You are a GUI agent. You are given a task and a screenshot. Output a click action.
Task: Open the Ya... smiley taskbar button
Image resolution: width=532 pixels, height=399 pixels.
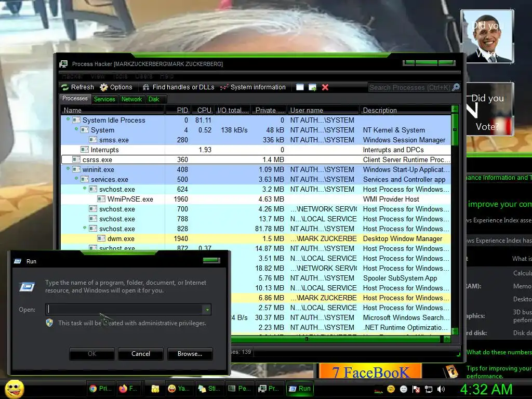pos(179,389)
